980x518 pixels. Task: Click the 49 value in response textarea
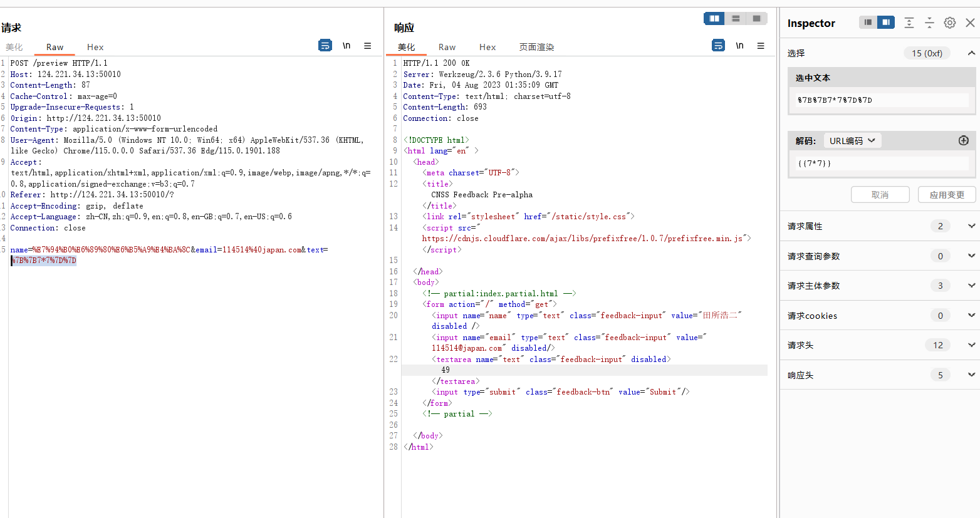[446, 370]
